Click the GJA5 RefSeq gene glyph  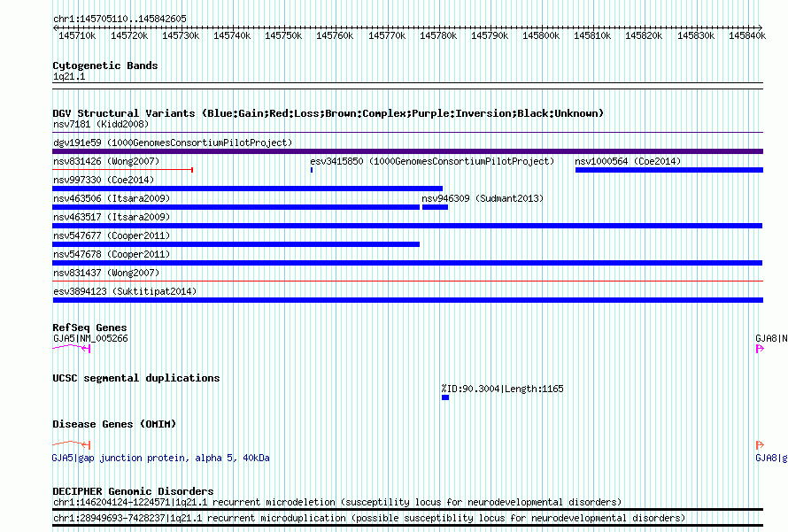[x=72, y=348]
